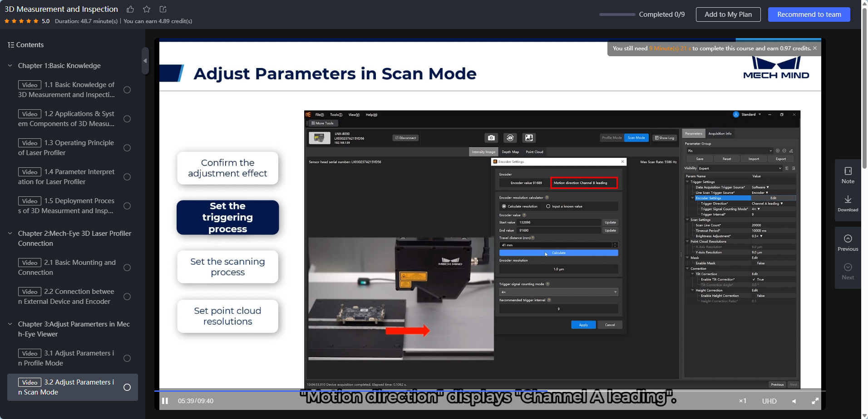The image size is (868, 419).
Task: Click the five-star 5.0 course rating
Action: tap(27, 21)
